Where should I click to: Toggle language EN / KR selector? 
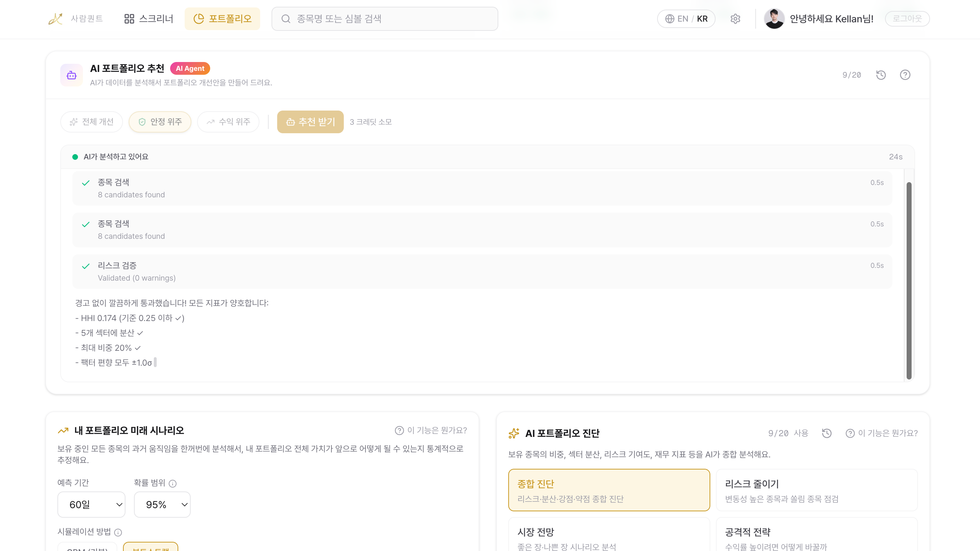(686, 19)
